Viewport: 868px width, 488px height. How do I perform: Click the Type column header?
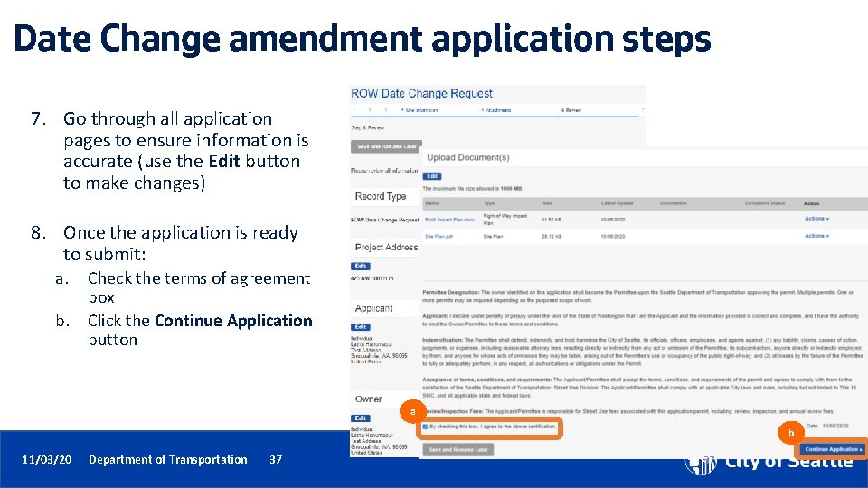pyautogui.click(x=489, y=203)
